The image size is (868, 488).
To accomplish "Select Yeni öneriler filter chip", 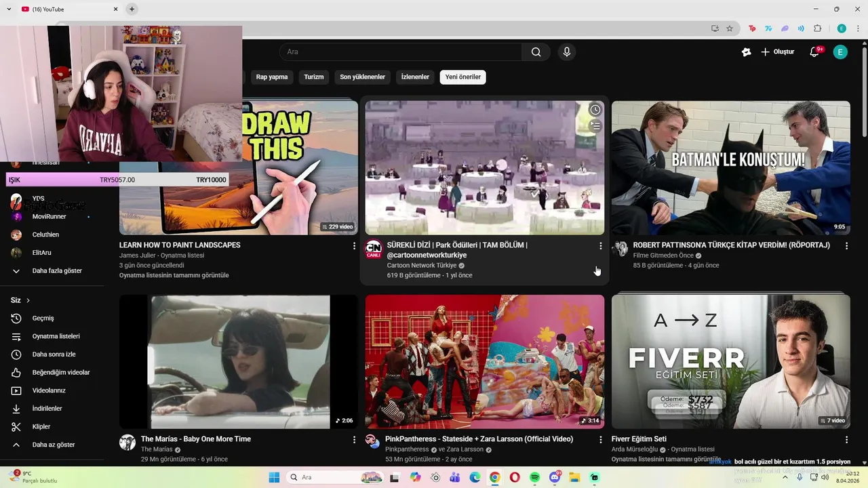I will 463,77.
